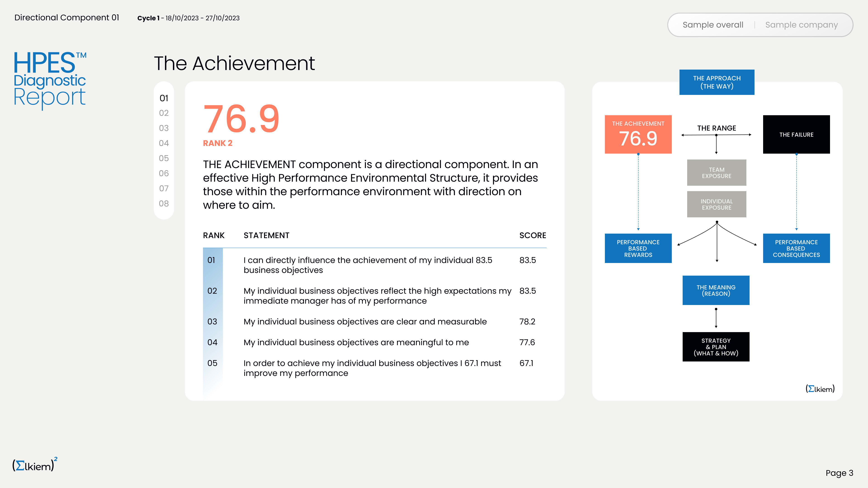The width and height of the screenshot is (868, 488).
Task: Click the 77.6 score value
Action: (527, 342)
